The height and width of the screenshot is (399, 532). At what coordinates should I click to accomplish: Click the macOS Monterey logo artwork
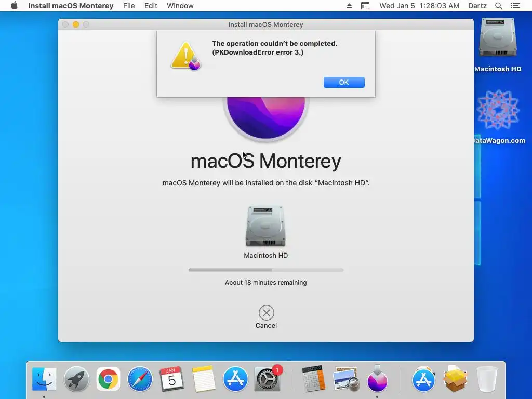[265, 118]
